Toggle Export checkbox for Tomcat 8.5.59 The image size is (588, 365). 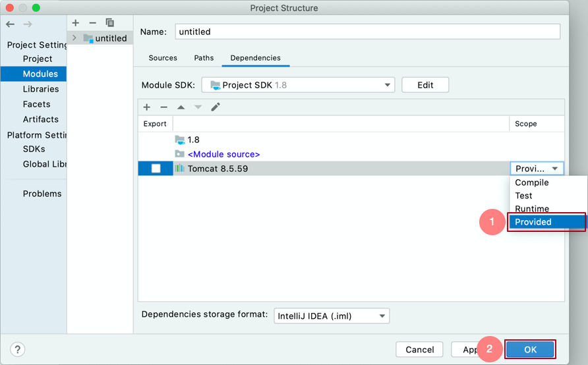(156, 168)
